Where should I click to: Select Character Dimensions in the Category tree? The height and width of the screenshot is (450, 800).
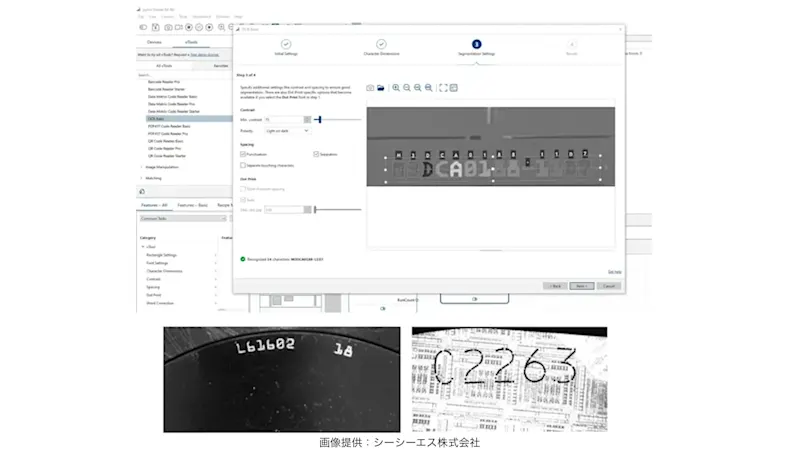point(164,271)
